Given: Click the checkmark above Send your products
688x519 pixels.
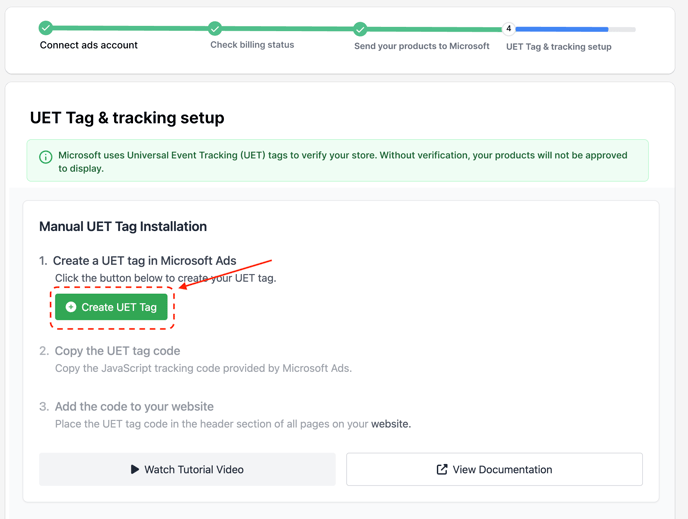Looking at the screenshot, I should (360, 29).
